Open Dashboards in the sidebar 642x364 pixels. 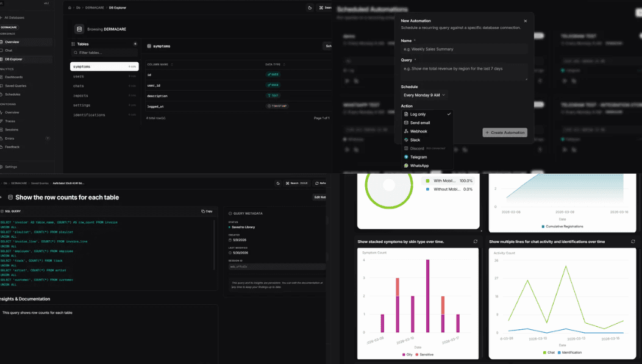click(x=26, y=77)
